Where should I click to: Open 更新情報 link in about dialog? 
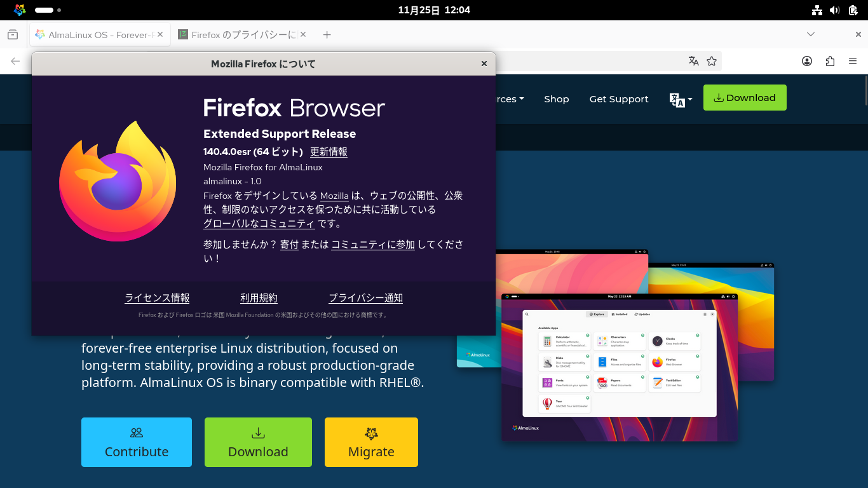point(329,152)
